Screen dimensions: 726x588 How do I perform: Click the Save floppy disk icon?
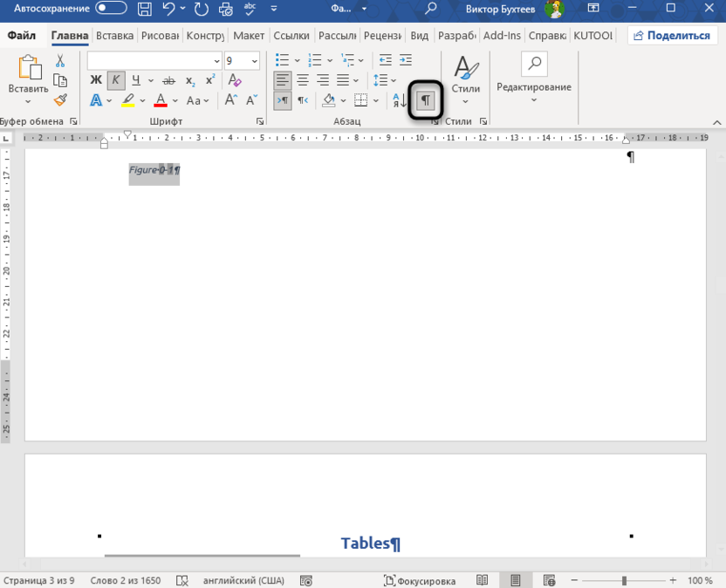click(145, 10)
